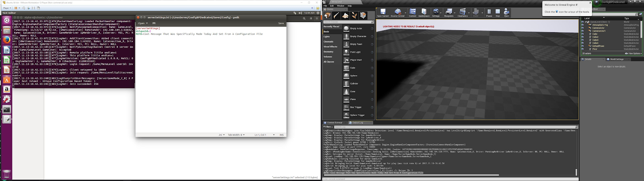
Task: Toggle visibility of CameraActor1
Action: (x=582, y=31)
